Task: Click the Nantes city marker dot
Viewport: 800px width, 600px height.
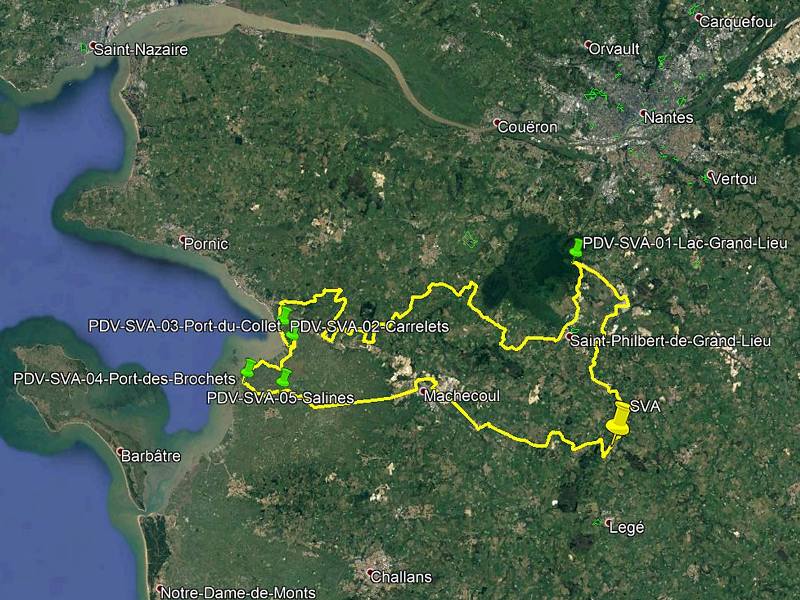Action: coord(643,113)
